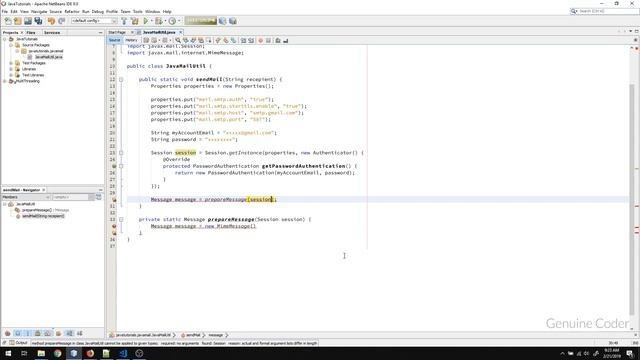Click the New File toolbar icon
This screenshot has height=360, width=640.
8,21
